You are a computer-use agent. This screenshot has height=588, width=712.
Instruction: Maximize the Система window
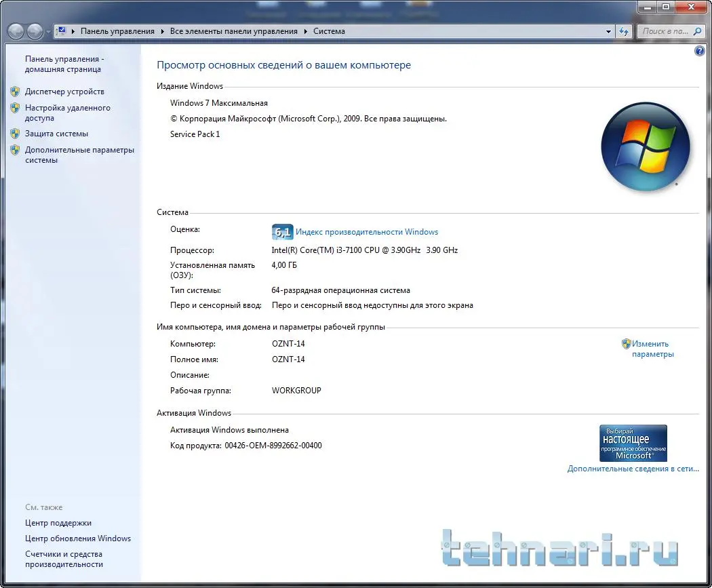[x=666, y=7]
